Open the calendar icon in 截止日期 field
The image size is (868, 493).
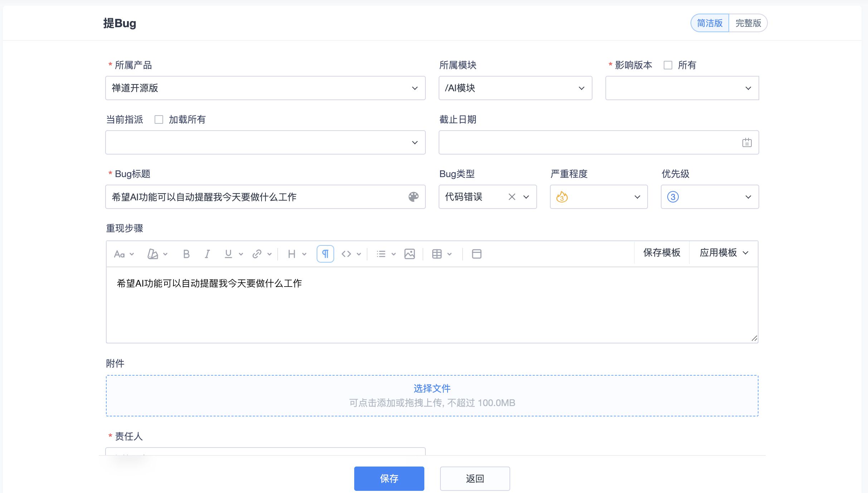pos(747,143)
